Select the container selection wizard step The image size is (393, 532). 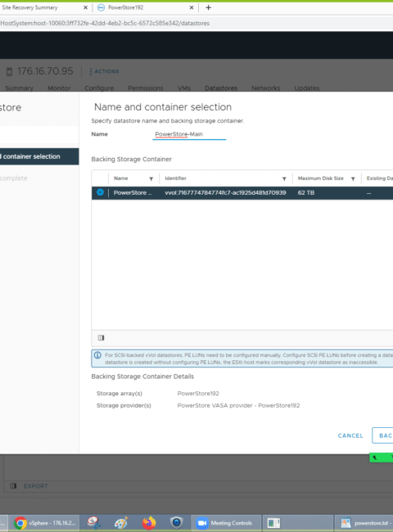coord(39,156)
